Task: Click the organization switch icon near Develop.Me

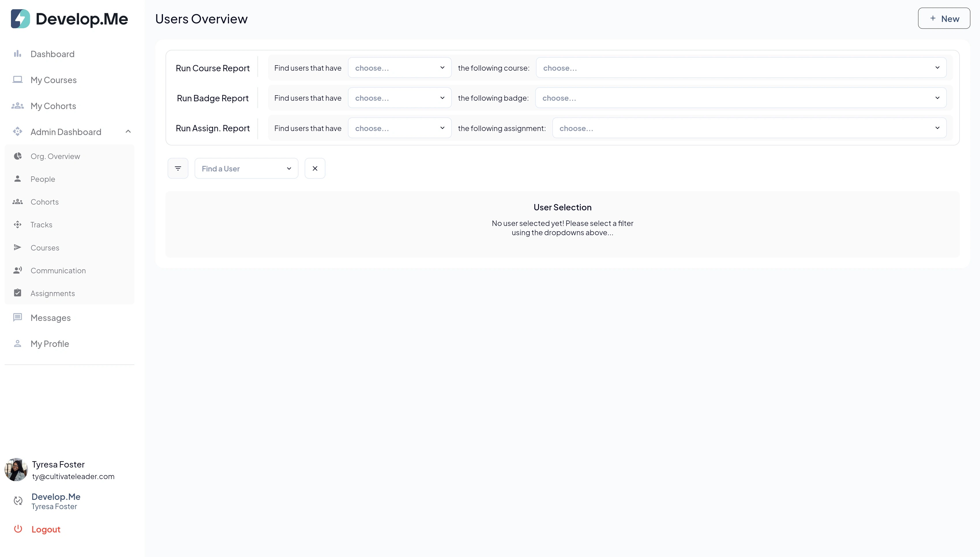Action: click(18, 501)
